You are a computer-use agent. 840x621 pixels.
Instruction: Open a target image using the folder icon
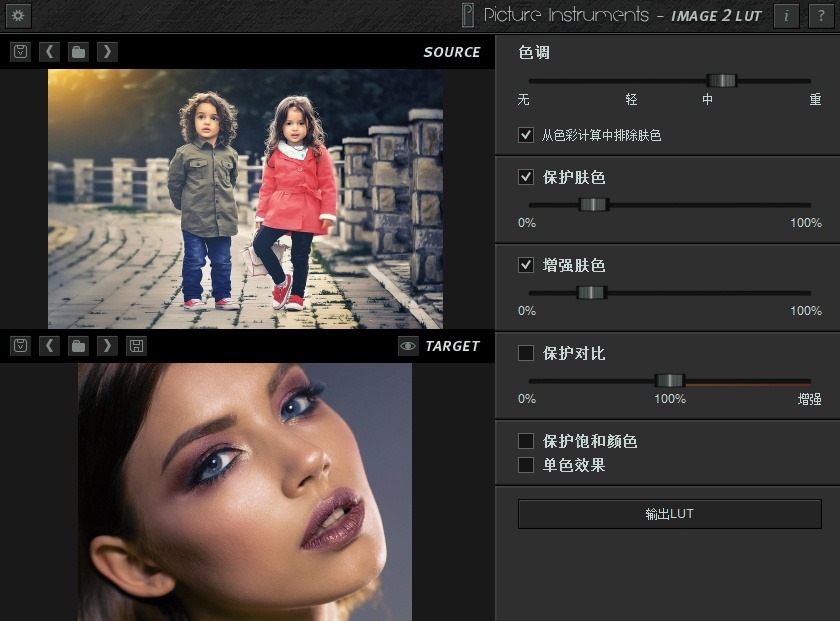click(78, 345)
